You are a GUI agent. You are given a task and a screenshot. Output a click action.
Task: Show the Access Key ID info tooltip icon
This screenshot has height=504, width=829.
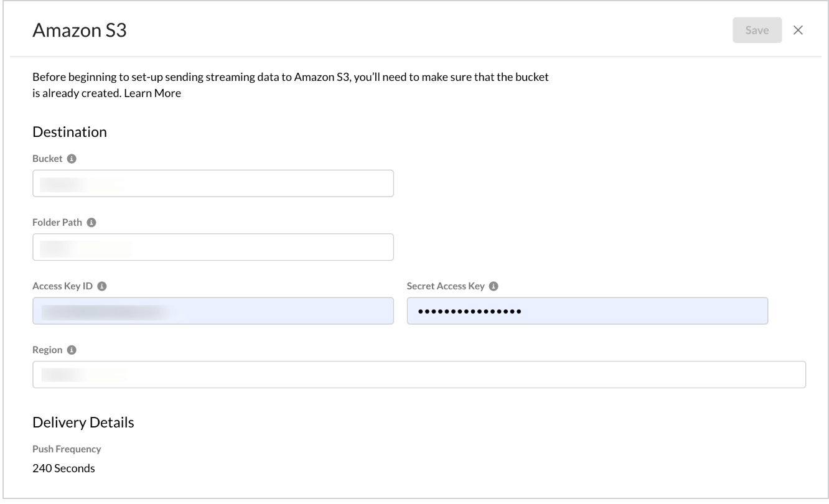pyautogui.click(x=102, y=286)
